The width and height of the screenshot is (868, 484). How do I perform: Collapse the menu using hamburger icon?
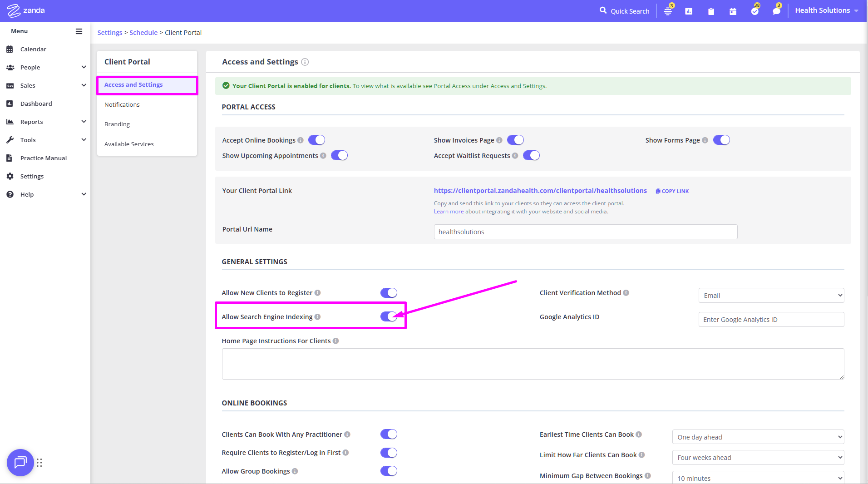click(79, 31)
